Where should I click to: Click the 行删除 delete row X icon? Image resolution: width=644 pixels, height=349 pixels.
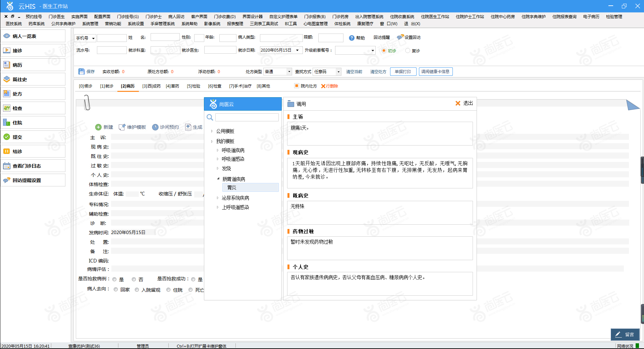coord(323,86)
